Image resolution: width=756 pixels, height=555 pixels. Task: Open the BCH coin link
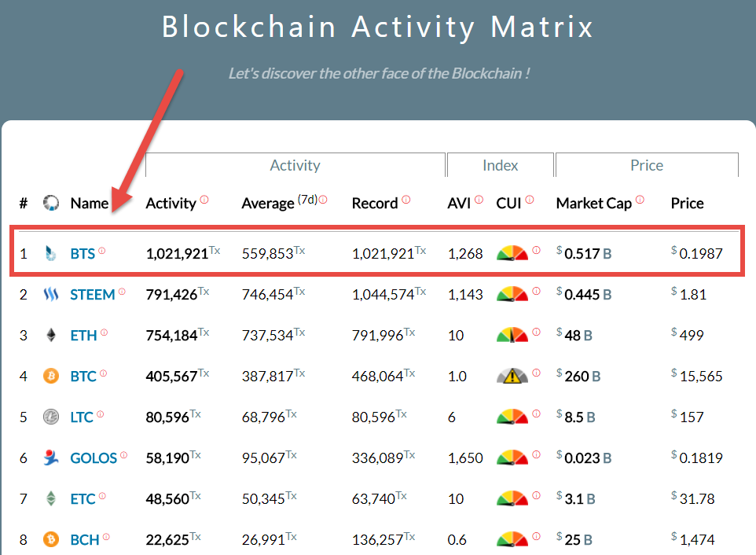coord(84,539)
